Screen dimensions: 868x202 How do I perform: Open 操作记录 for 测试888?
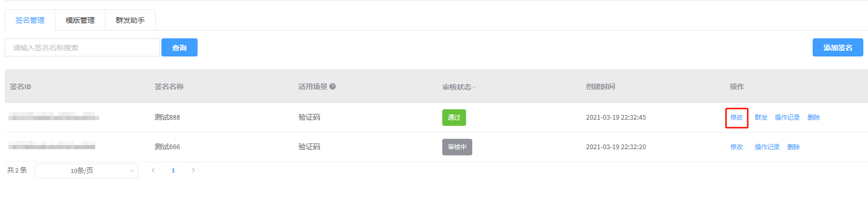click(x=787, y=118)
